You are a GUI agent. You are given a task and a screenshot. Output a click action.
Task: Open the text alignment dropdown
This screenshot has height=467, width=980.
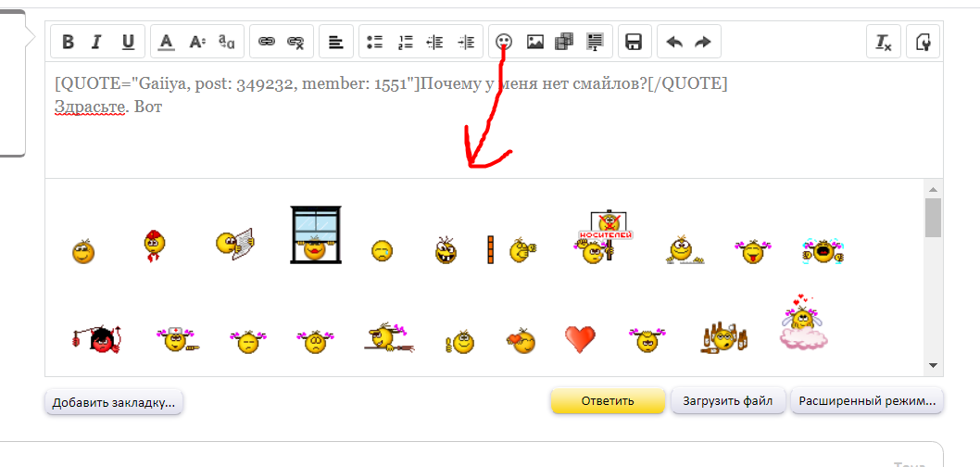[x=335, y=42]
